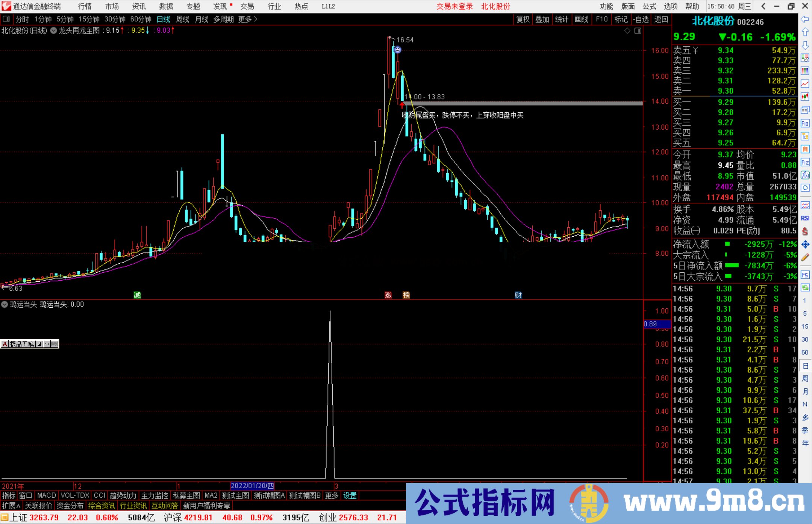Click the FS sidebar icon
The height and width of the screenshot is (524, 812).
pyautogui.click(x=805, y=275)
